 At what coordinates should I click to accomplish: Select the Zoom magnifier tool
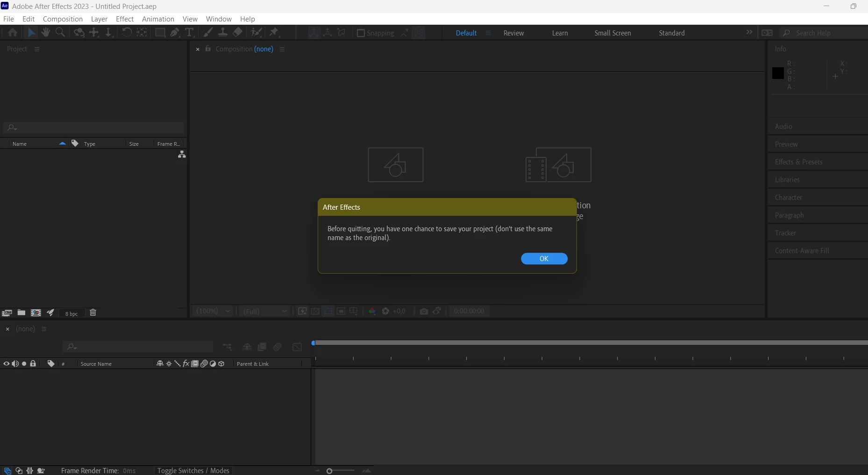pyautogui.click(x=60, y=32)
